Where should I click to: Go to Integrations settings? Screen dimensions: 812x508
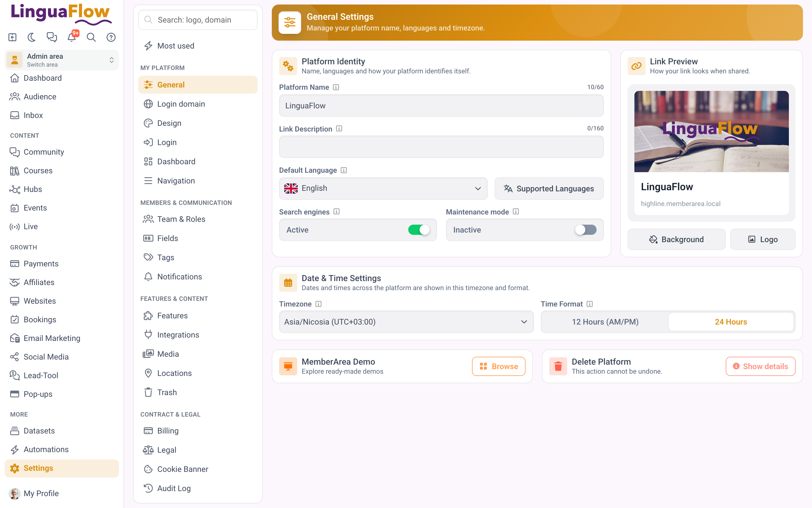(x=198, y=335)
